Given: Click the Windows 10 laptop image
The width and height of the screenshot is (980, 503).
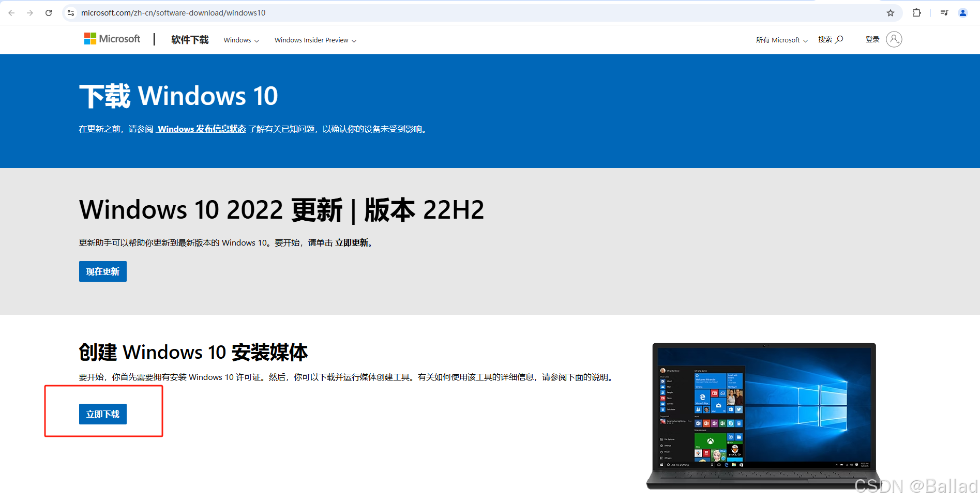Looking at the screenshot, I should point(764,416).
